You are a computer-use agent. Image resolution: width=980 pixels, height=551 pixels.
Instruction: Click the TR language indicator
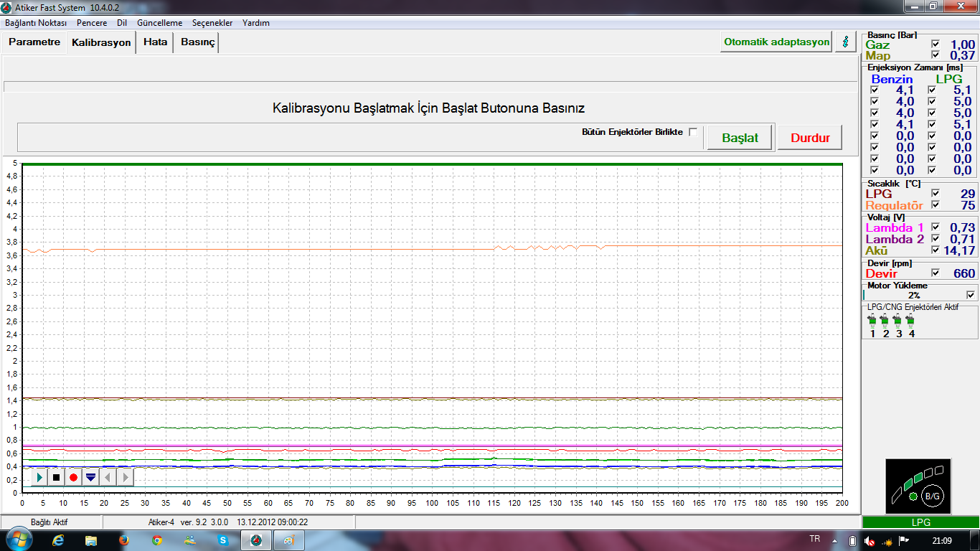(814, 539)
